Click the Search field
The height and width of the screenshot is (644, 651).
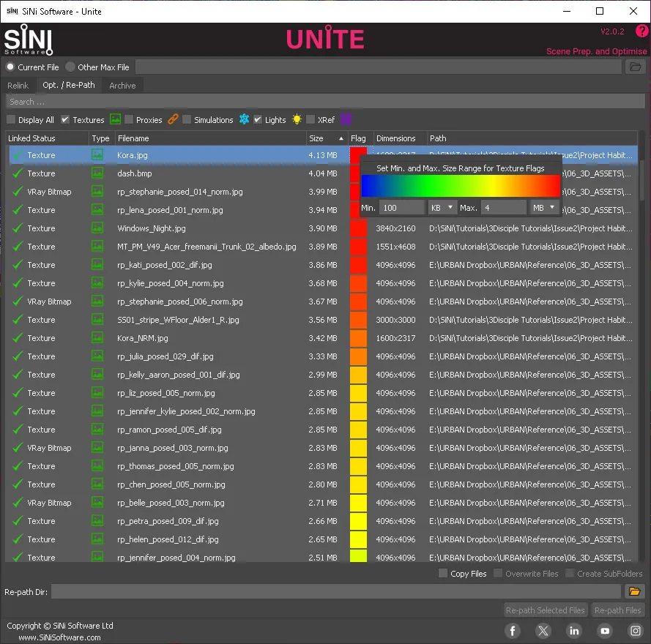point(325,102)
